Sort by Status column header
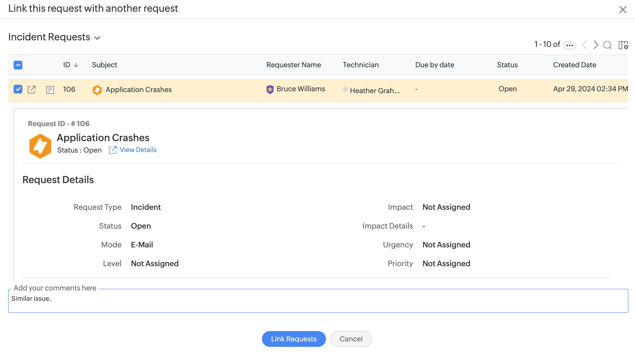 tap(507, 65)
